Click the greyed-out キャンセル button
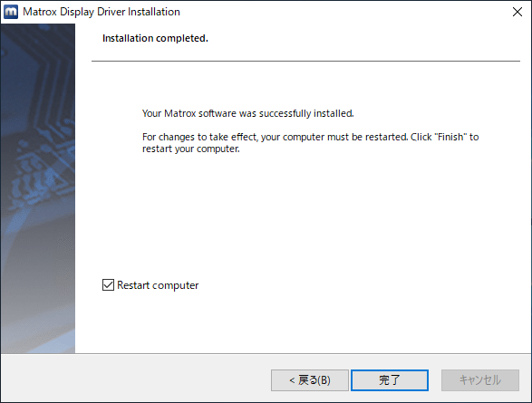 pyautogui.click(x=480, y=380)
